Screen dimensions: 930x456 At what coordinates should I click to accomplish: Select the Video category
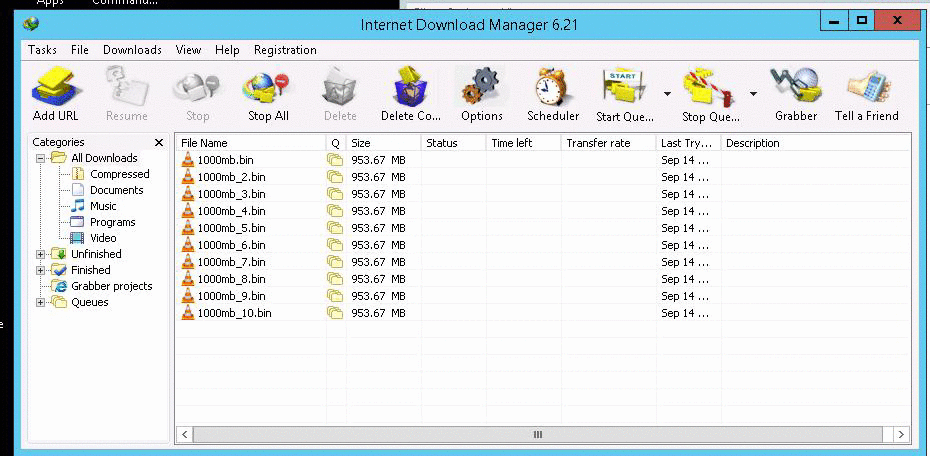[103, 238]
